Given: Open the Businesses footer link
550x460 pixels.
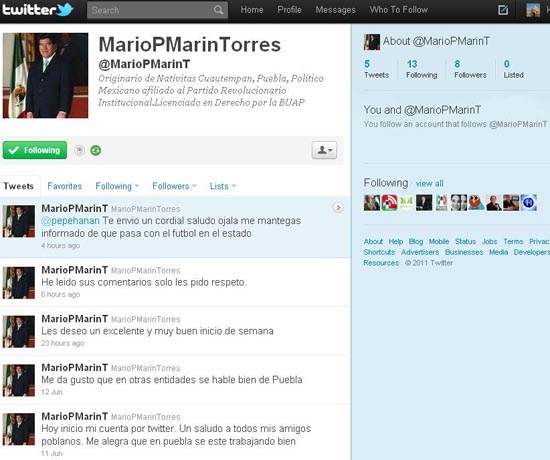Looking at the screenshot, I should [464, 252].
